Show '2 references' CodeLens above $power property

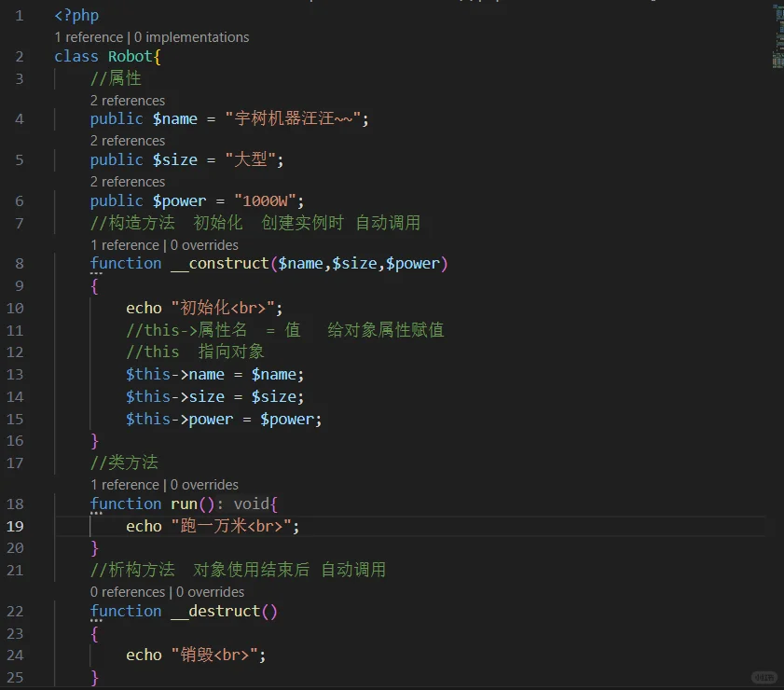tap(128, 182)
